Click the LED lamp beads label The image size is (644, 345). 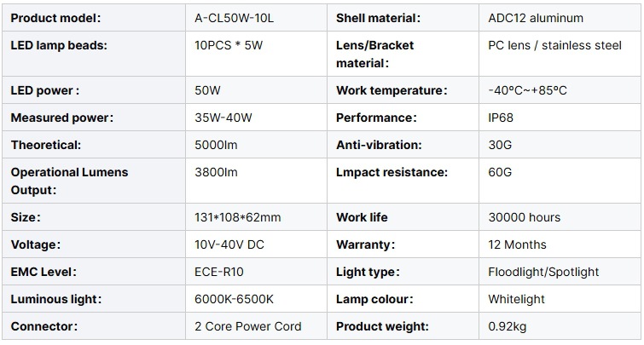[58, 45]
